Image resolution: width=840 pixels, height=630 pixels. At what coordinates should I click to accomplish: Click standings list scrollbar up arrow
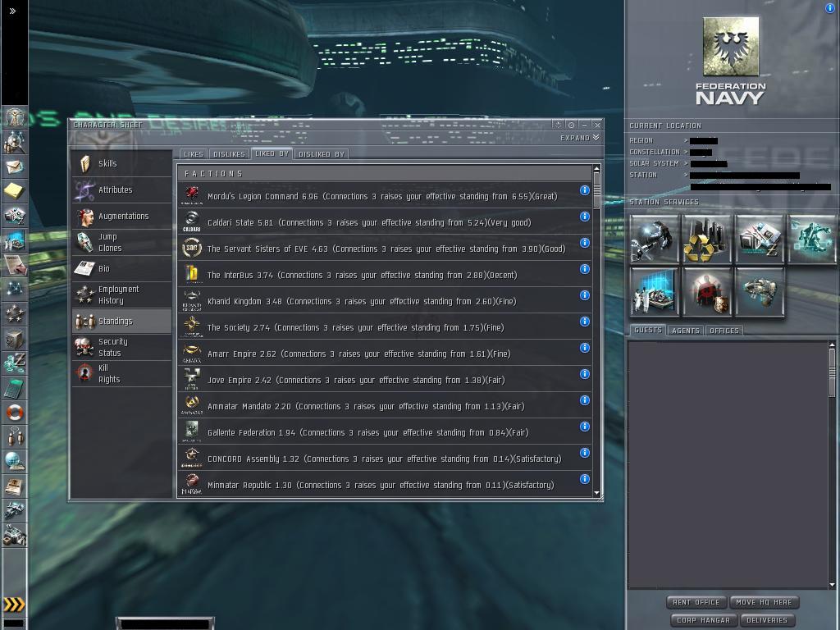[597, 169]
